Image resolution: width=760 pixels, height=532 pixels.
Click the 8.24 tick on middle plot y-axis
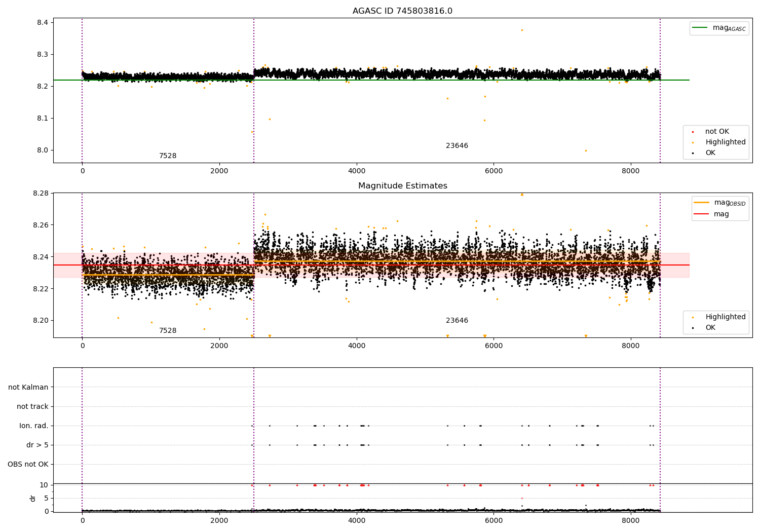41,257
